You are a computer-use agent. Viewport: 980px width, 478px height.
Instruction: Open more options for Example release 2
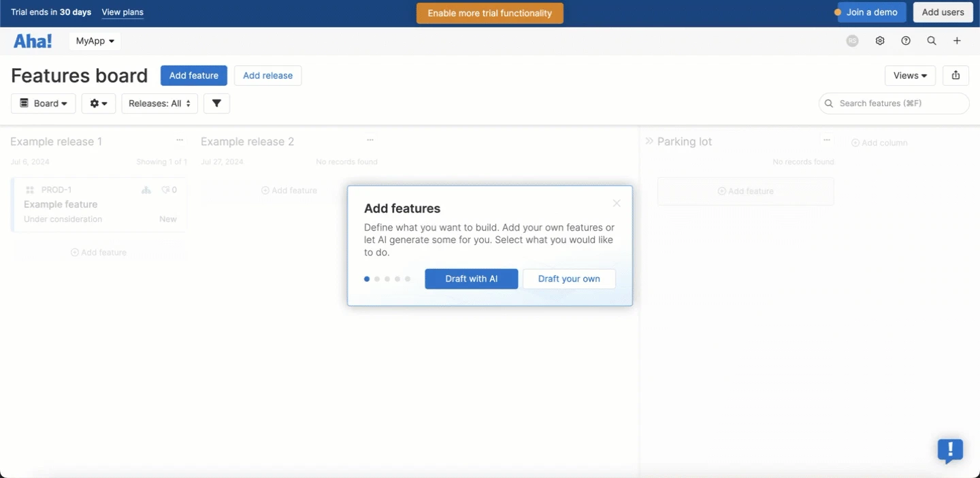click(370, 140)
